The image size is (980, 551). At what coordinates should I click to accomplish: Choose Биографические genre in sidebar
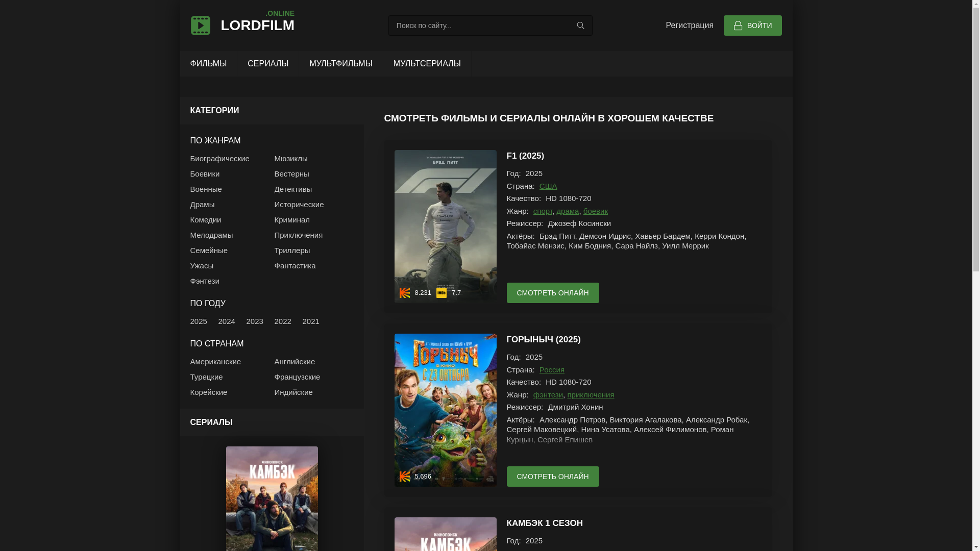(219, 159)
